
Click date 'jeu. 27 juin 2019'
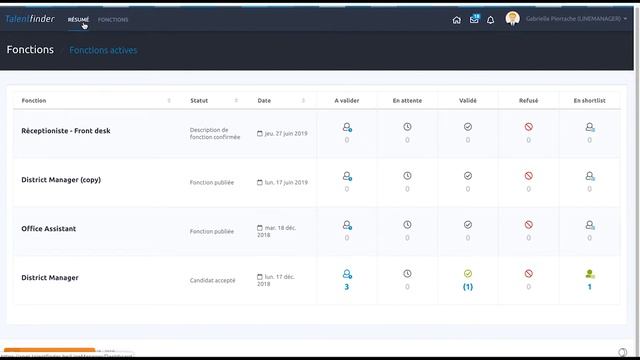282,133
